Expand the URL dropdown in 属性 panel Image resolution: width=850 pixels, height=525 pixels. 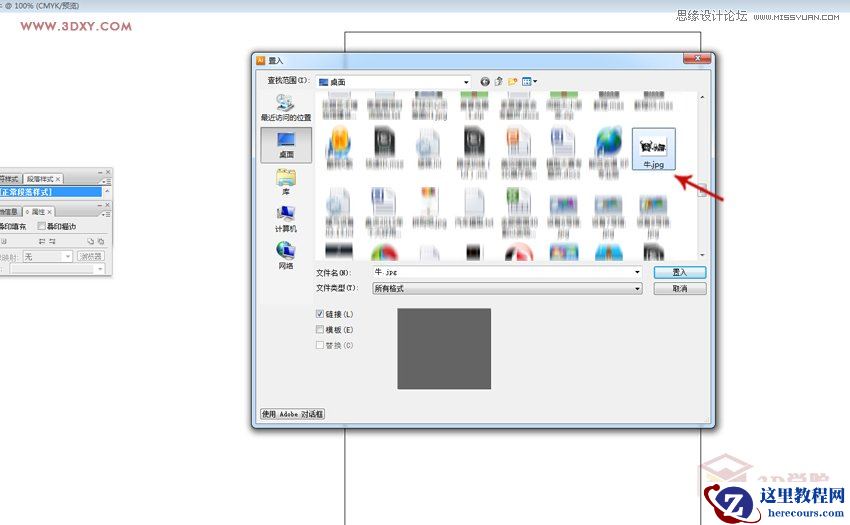pyautogui.click(x=100, y=269)
